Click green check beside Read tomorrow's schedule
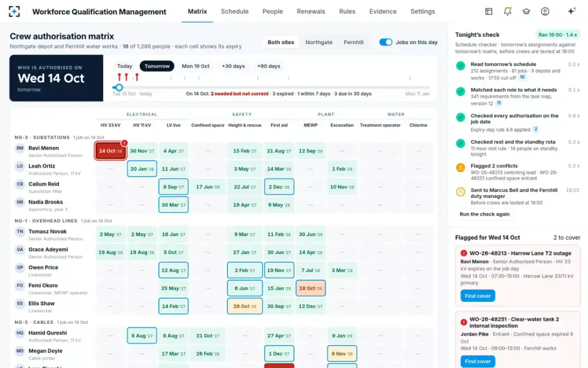Viewport: 588px width, 368px height. (x=461, y=66)
